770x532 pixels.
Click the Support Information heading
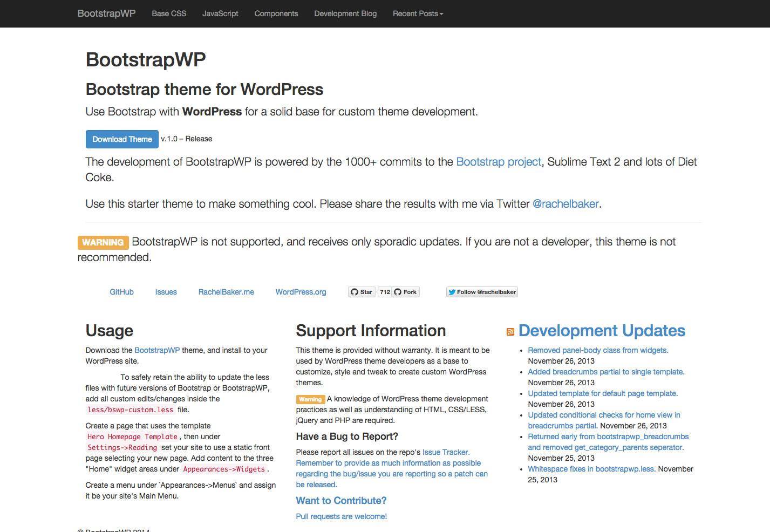tap(371, 331)
